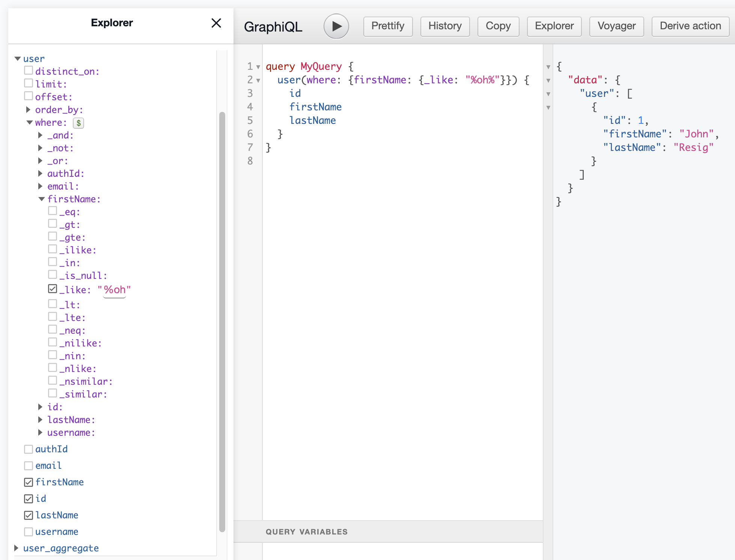735x560 pixels.
Task: Deselect the id field checkbox
Action: pos(29,499)
